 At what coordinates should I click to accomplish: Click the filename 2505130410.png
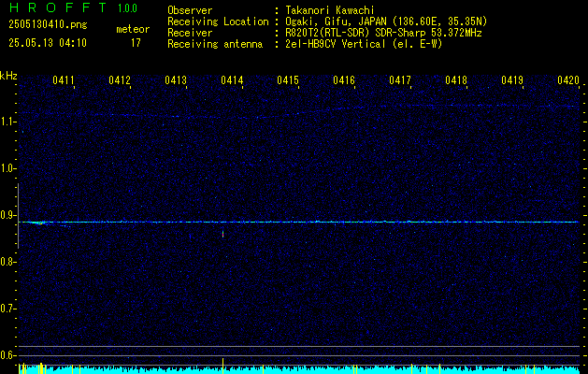click(48, 24)
